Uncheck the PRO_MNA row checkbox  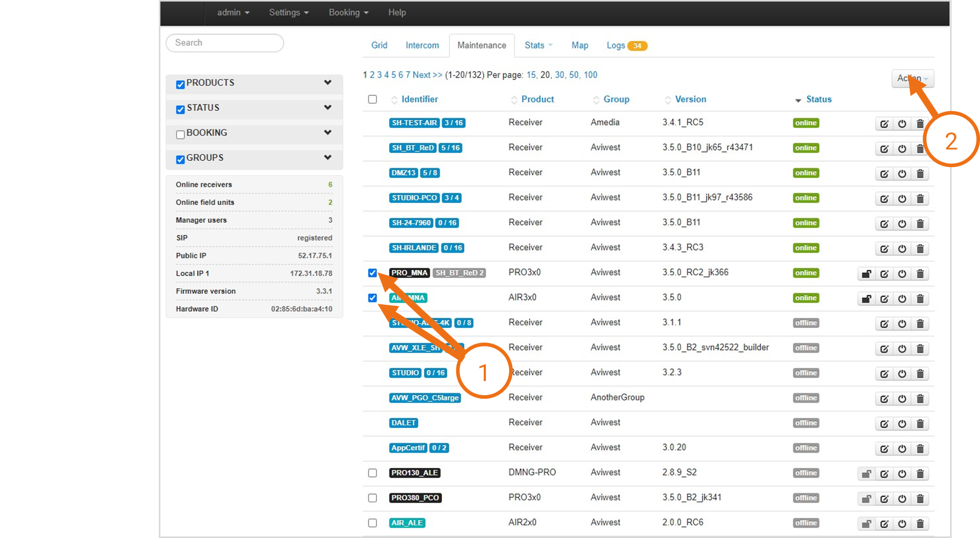pos(372,273)
